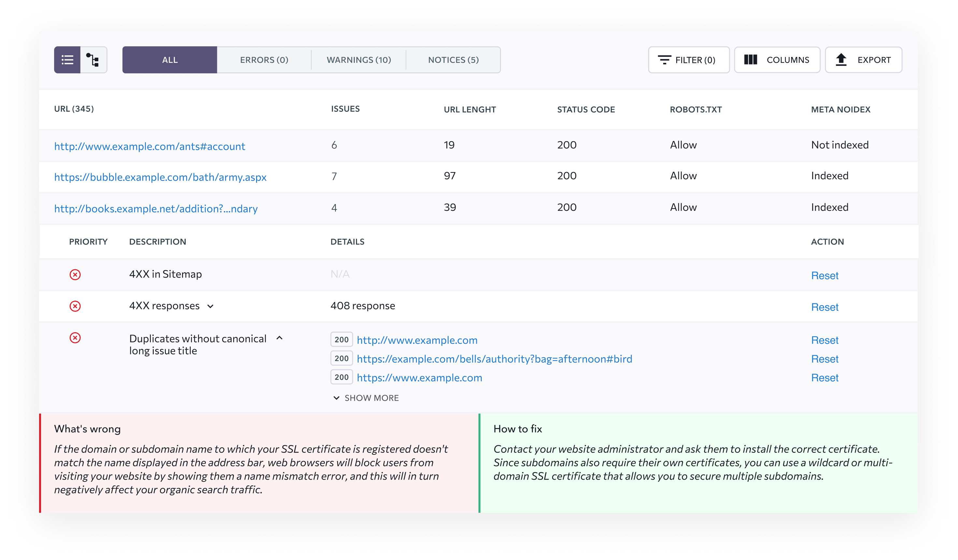
Task: Click the ROBOTS.TXT column header
Action: 696,109
